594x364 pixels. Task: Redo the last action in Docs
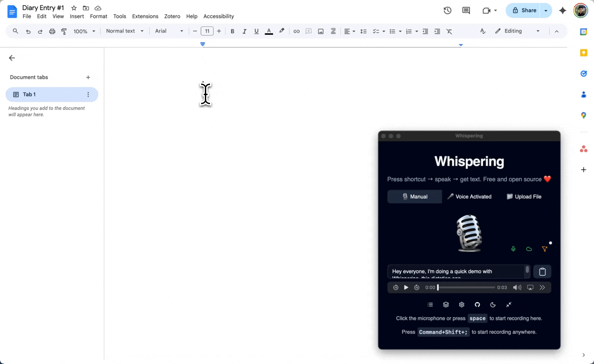[x=40, y=31]
